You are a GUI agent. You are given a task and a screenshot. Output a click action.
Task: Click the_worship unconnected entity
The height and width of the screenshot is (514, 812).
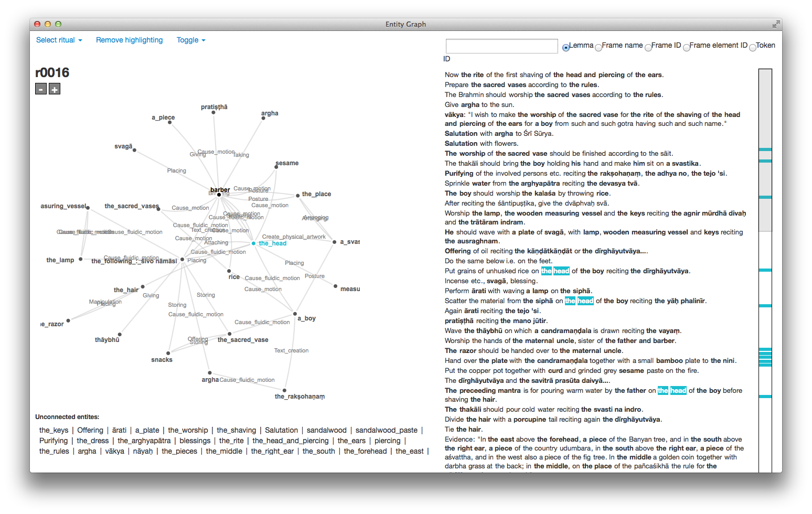click(x=188, y=430)
